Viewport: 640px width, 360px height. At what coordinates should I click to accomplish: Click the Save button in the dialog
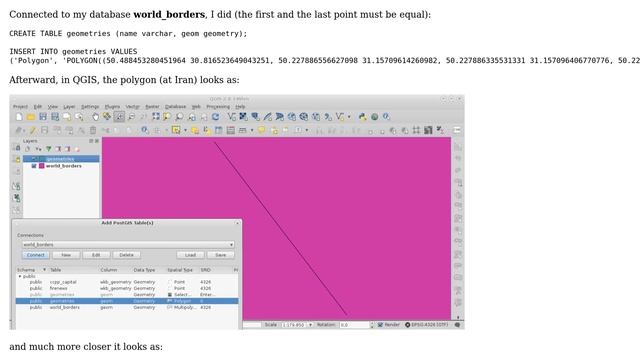(220, 255)
